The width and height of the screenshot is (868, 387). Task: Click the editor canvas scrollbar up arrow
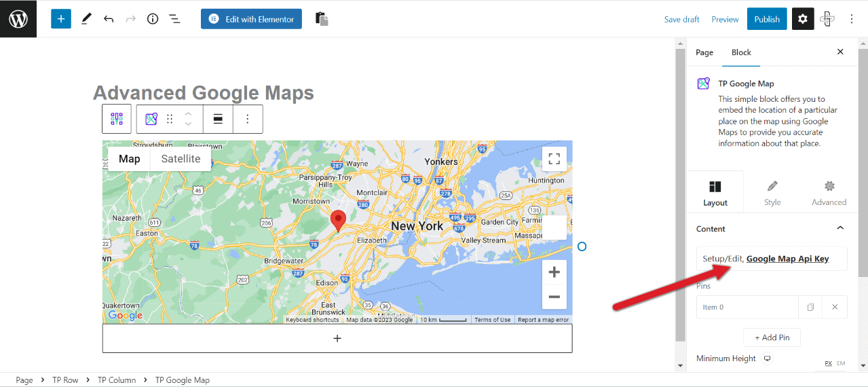[x=681, y=43]
